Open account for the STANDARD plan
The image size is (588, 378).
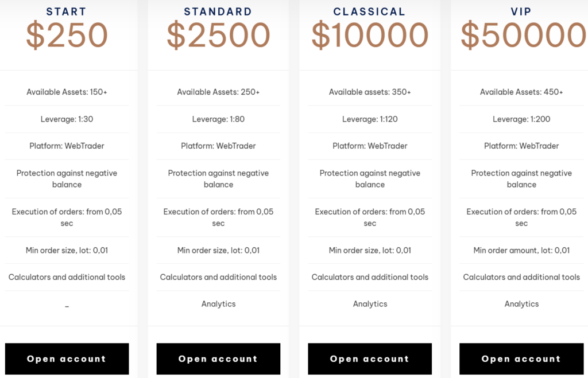(218, 359)
